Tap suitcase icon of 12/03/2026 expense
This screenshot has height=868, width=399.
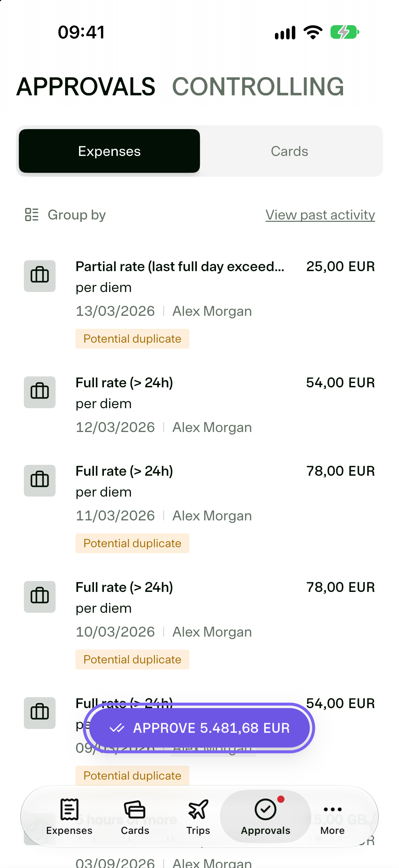[x=40, y=392]
